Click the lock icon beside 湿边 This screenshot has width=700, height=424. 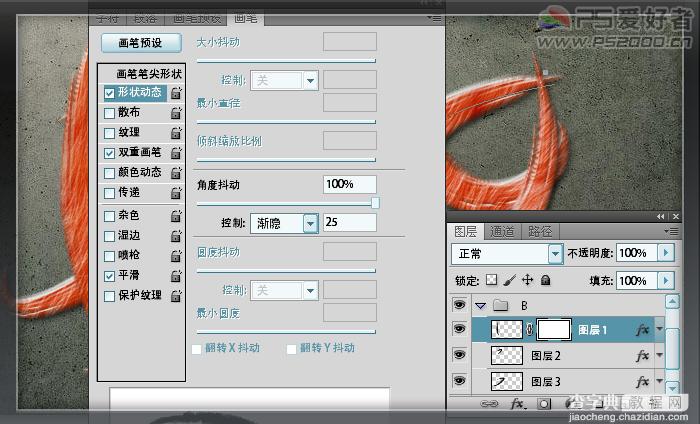click(x=176, y=236)
